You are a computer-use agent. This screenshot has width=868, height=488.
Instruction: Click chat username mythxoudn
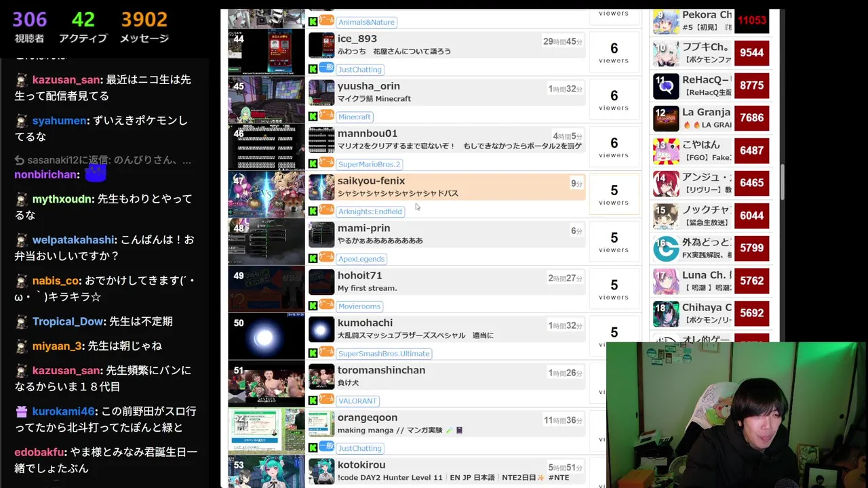coord(62,199)
